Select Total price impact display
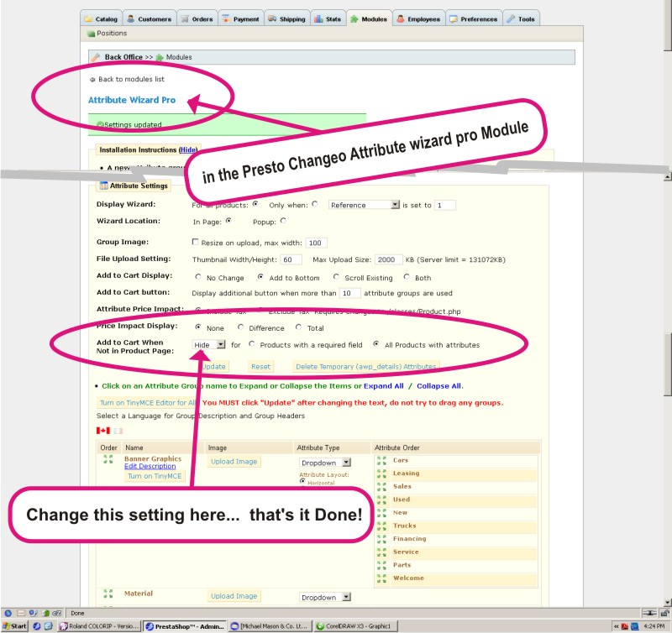Screen dimensions: 672x633 click(x=298, y=327)
